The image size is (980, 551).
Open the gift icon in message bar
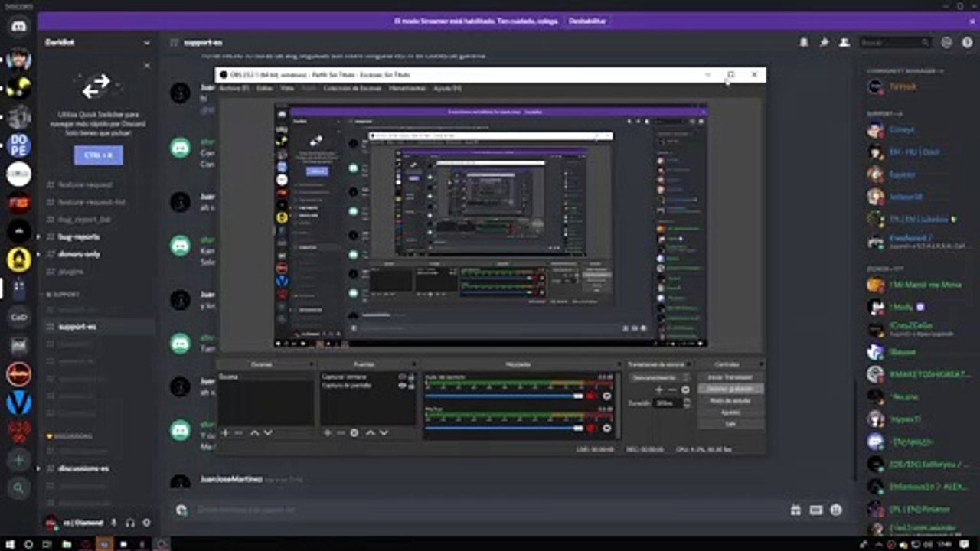click(x=795, y=510)
